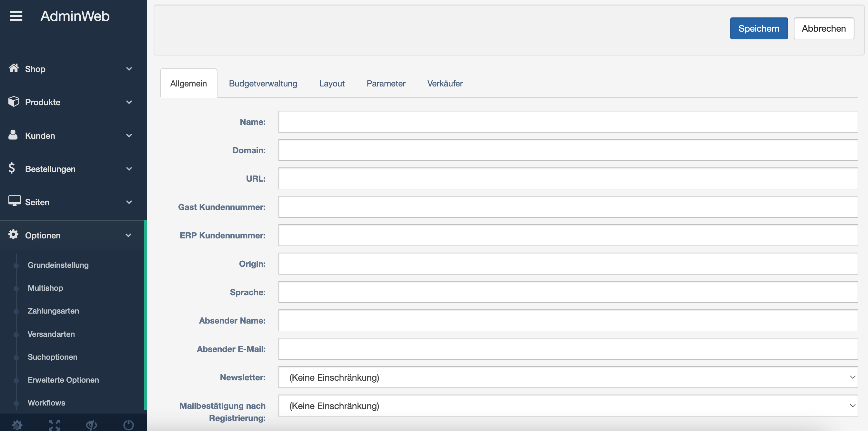Viewport: 868px width, 431px height.
Task: Open Multishop in the sidebar
Action: 45,288
